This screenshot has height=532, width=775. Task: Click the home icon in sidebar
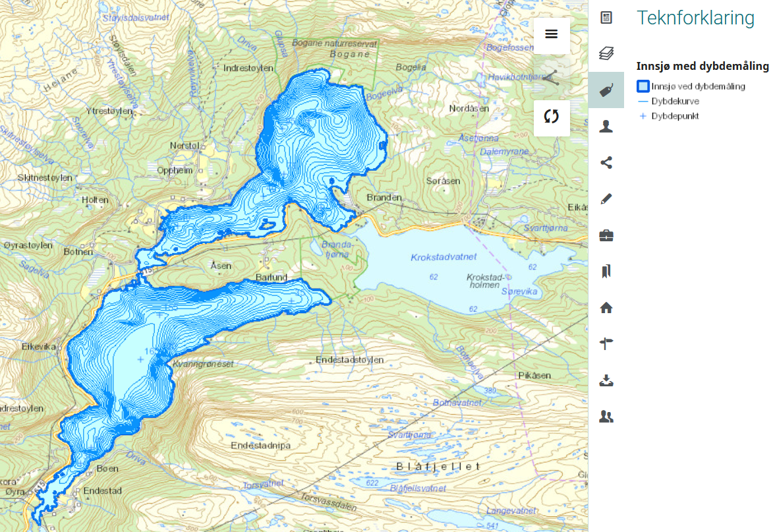tap(606, 307)
